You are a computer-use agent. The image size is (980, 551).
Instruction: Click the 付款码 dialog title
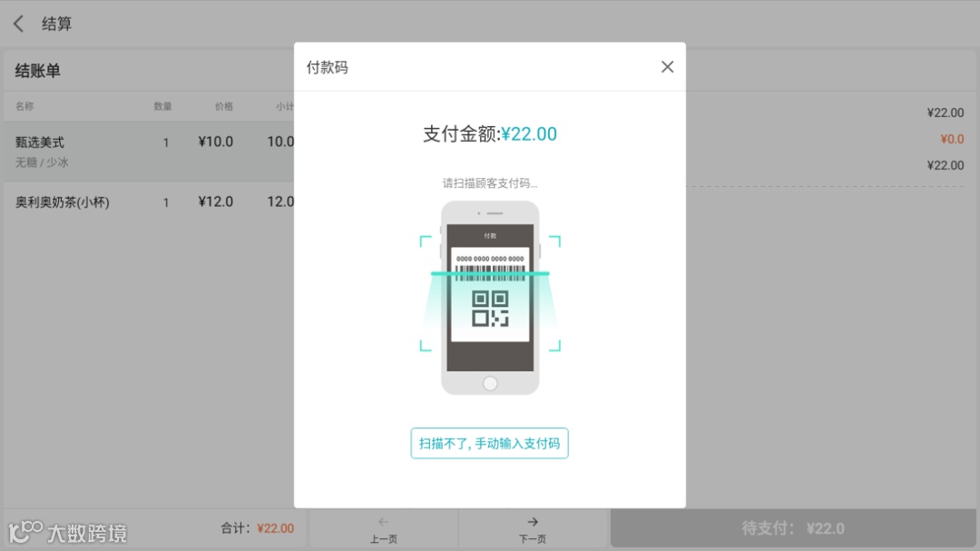[x=327, y=67]
